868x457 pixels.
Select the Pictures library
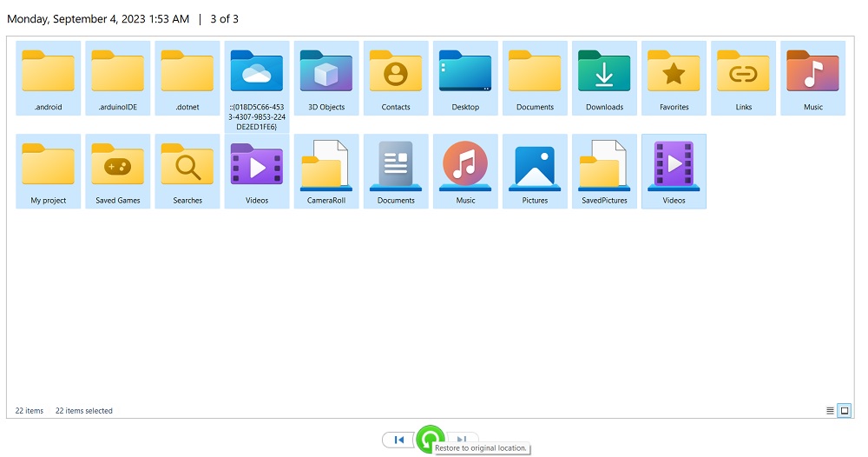pos(535,171)
